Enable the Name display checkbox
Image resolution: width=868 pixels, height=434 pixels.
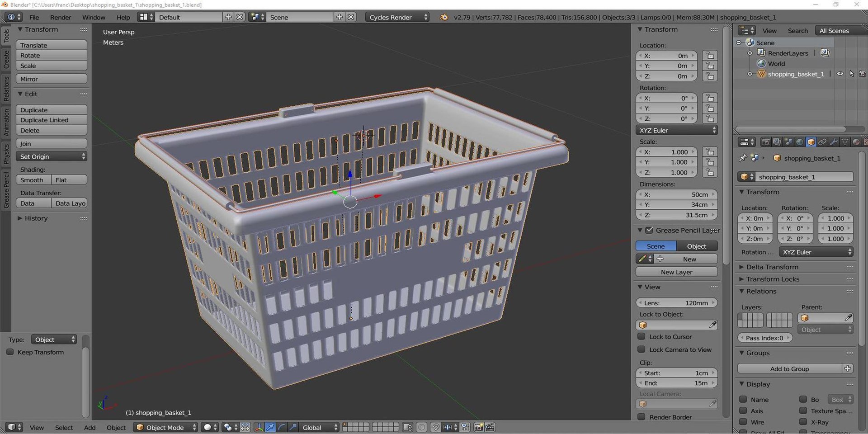coord(743,399)
